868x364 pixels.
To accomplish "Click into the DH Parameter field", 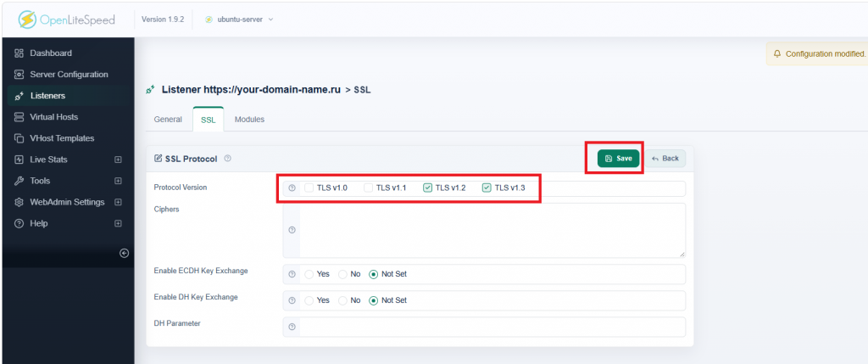I will (x=492, y=327).
